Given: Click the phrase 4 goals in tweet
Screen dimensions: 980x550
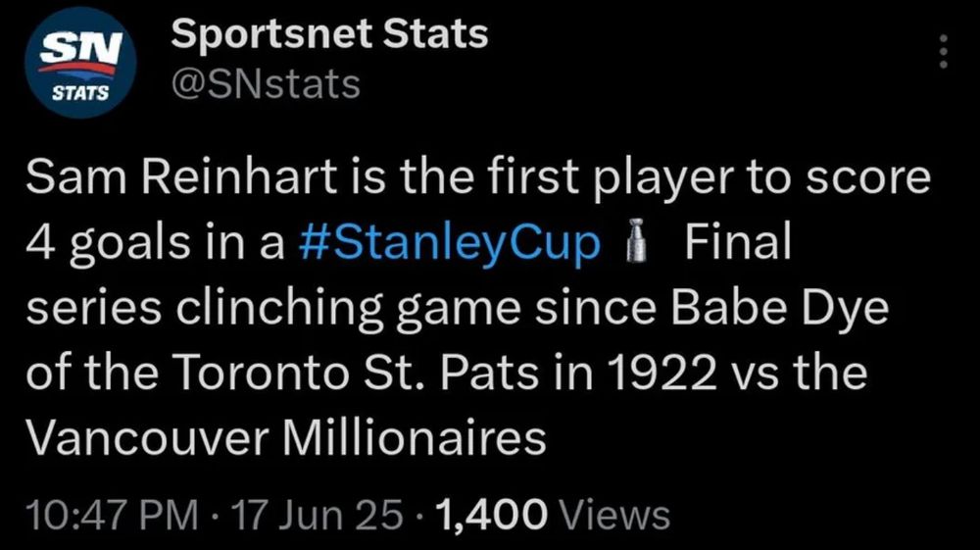Looking at the screenshot, I should [108, 242].
